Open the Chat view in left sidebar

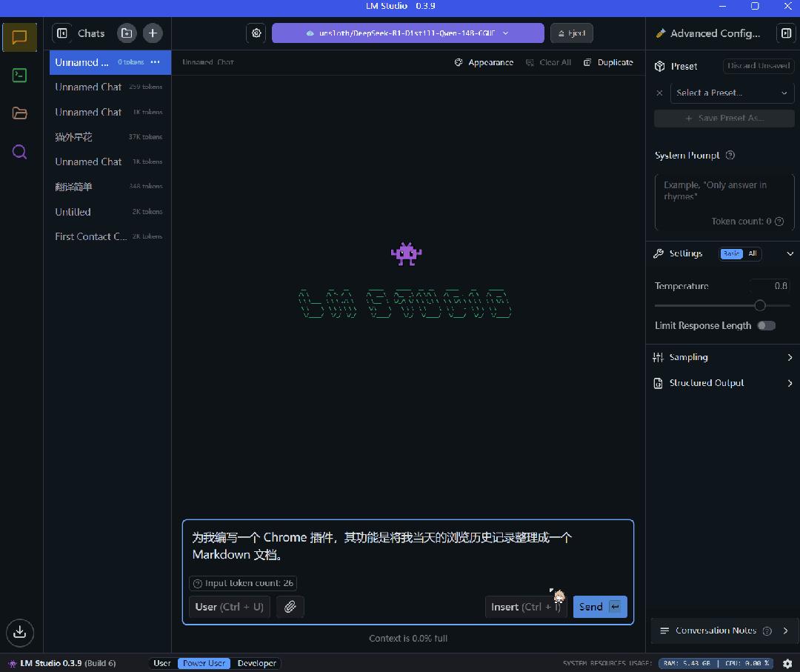pyautogui.click(x=19, y=37)
